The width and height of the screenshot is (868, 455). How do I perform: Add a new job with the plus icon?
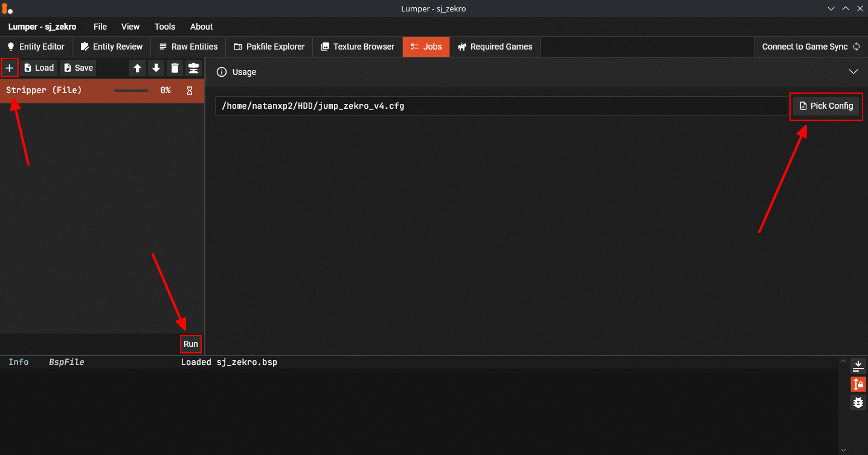coord(10,68)
